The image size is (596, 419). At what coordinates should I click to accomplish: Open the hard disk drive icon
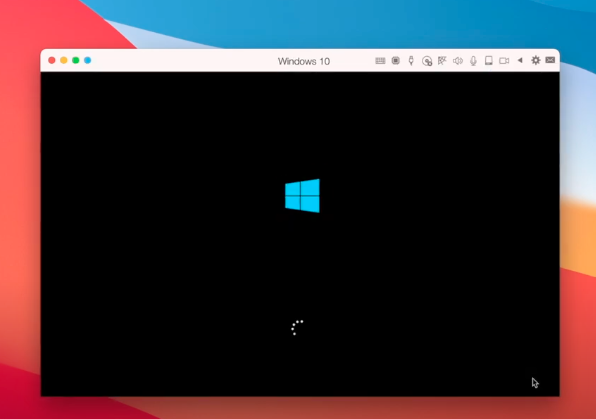click(489, 60)
